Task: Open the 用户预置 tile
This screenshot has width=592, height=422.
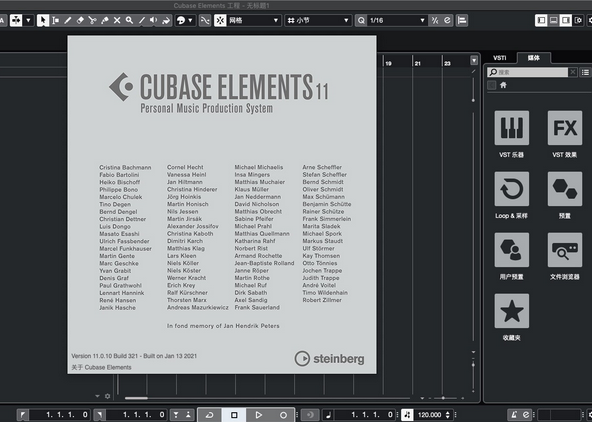Action: tap(512, 250)
